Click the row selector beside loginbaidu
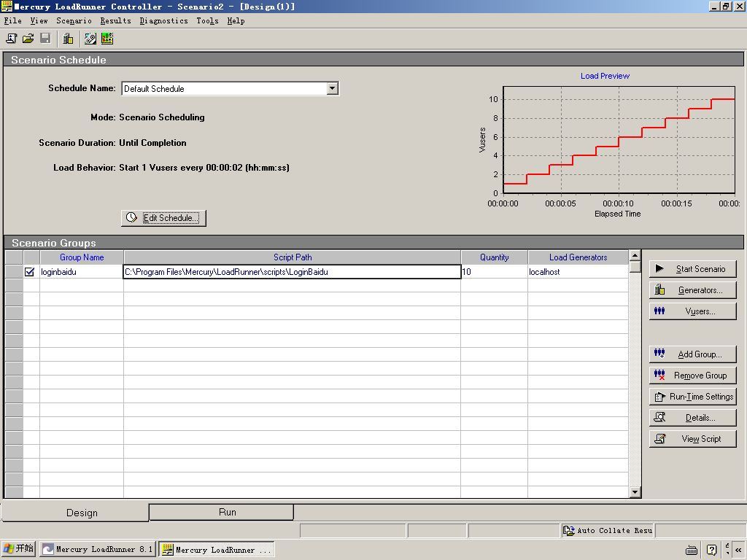Screen dimensions: 747x560 pos(14,272)
